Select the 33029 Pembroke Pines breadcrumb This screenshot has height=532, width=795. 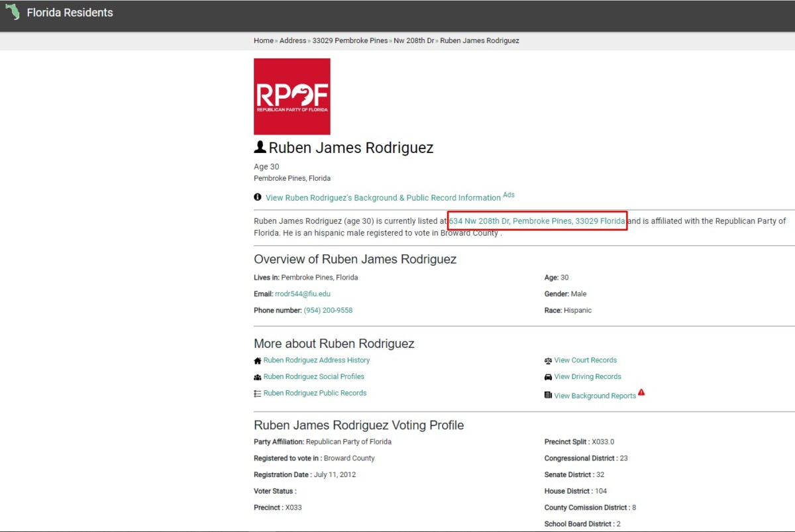coord(350,40)
